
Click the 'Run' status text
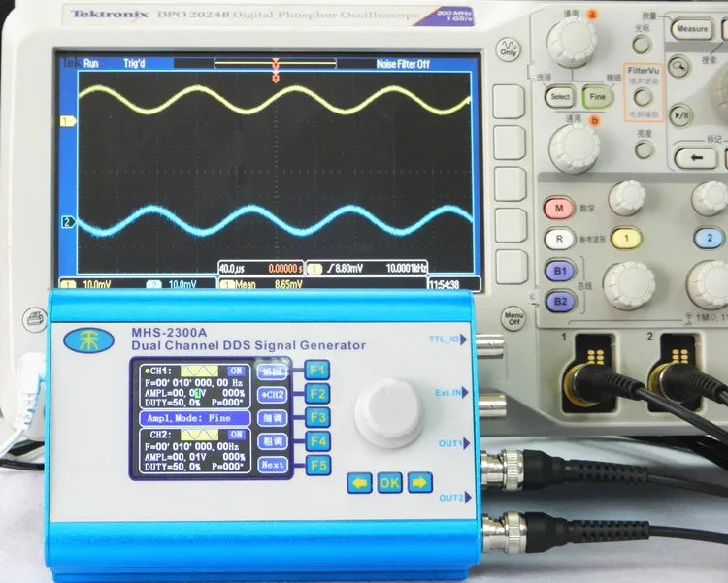(x=91, y=64)
